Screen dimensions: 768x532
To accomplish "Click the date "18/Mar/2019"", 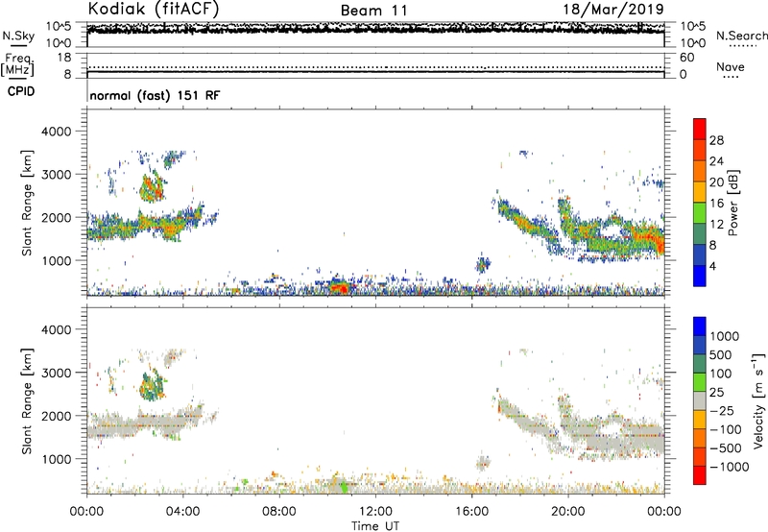I will (613, 9).
